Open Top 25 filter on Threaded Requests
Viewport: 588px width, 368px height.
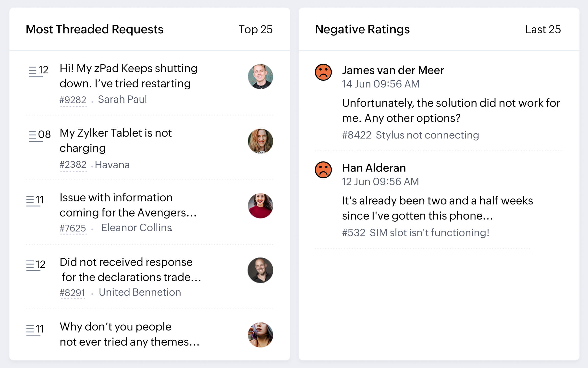255,30
